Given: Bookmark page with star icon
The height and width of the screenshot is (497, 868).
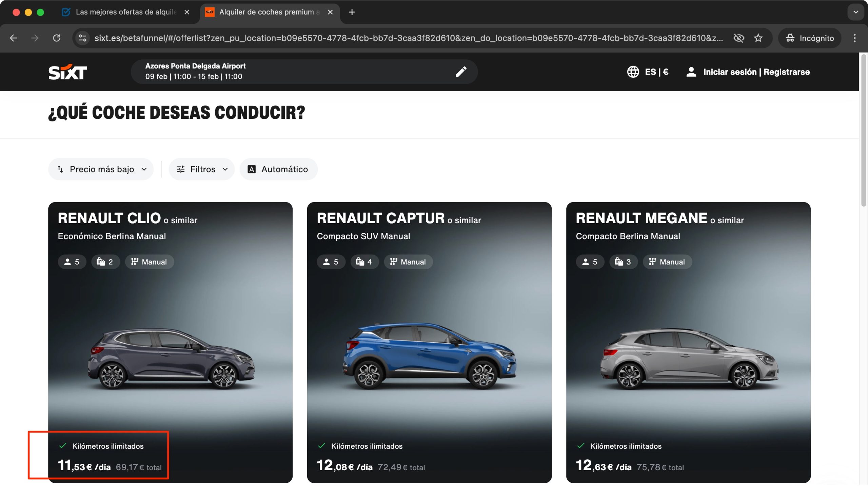Looking at the screenshot, I should [x=758, y=38].
